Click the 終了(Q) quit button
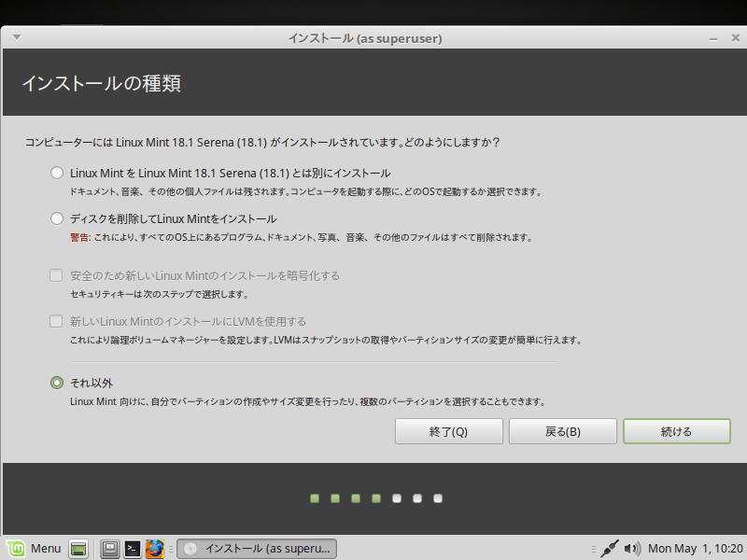The height and width of the screenshot is (560, 747). (x=449, y=431)
